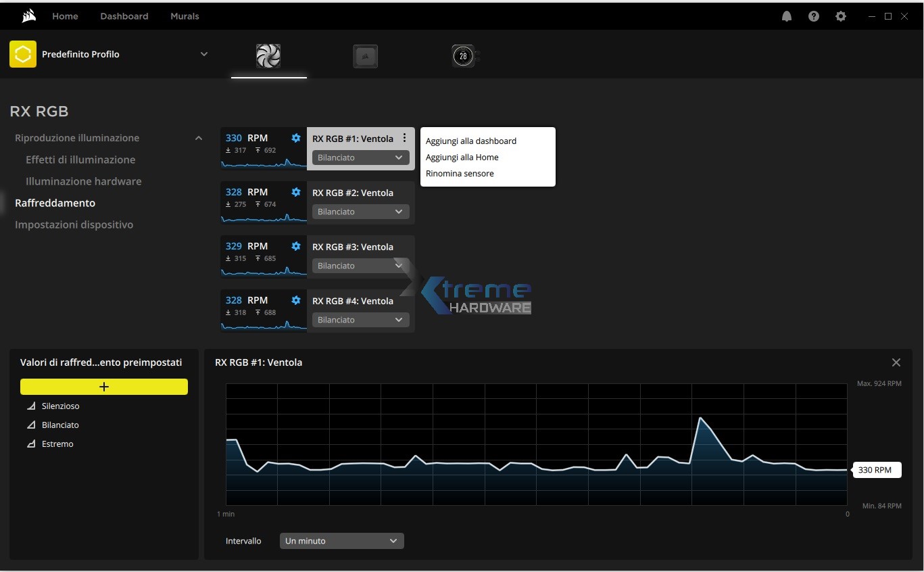This screenshot has width=924, height=572.
Task: Add a new cooling preset with yellow plus
Action: (104, 387)
